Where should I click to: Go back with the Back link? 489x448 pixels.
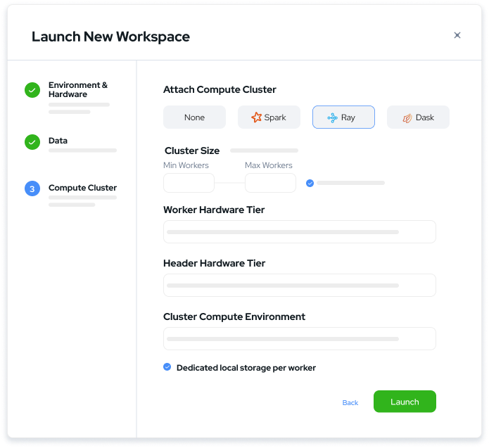pos(350,402)
